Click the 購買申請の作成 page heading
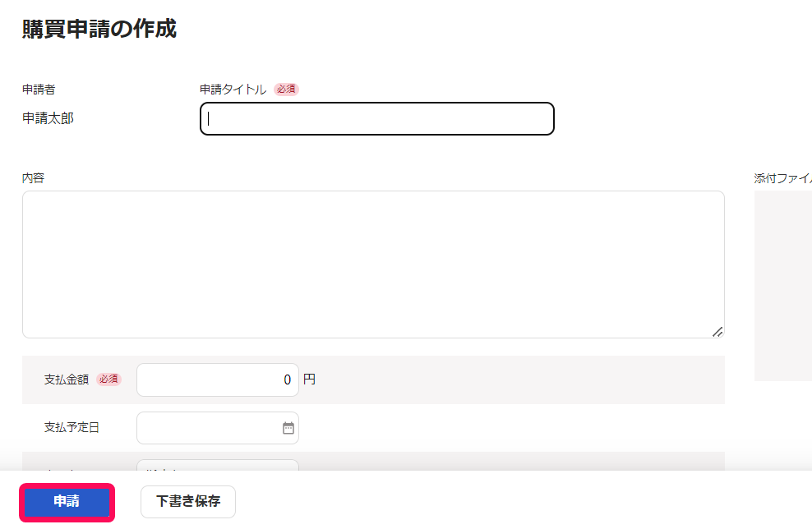The height and width of the screenshot is (529, 812). tap(99, 29)
